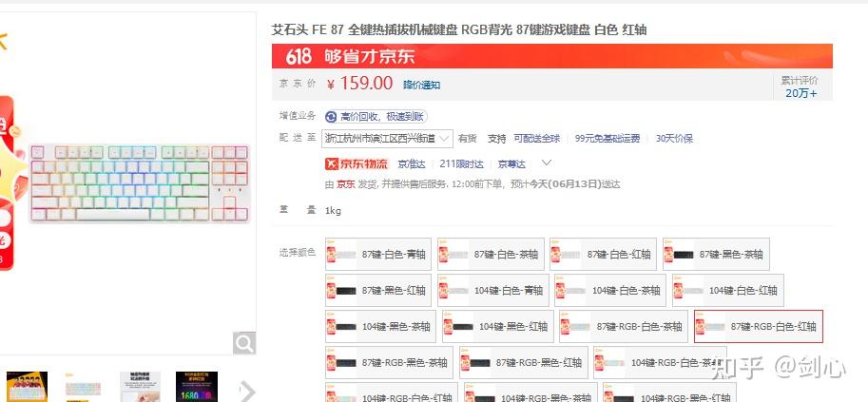The height and width of the screenshot is (402, 868).
Task: Select 87键-RGB-黑色-红轴 variant
Action: tap(523, 362)
